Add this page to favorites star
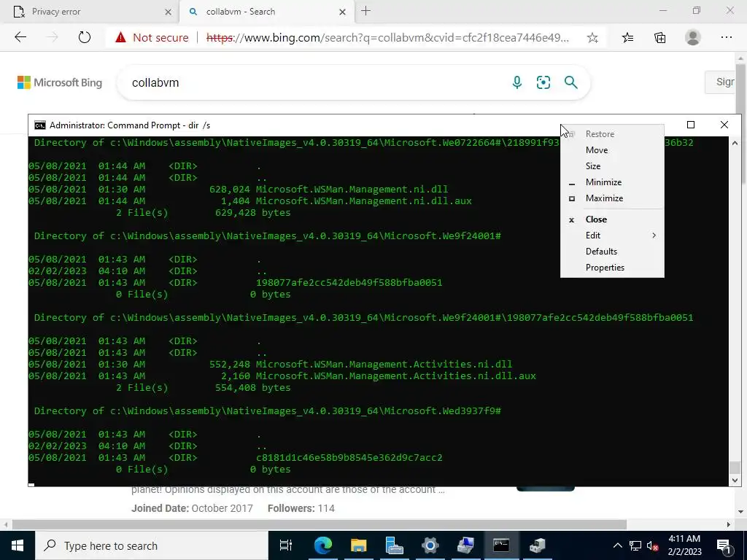The height and width of the screenshot is (560, 747). pos(592,38)
